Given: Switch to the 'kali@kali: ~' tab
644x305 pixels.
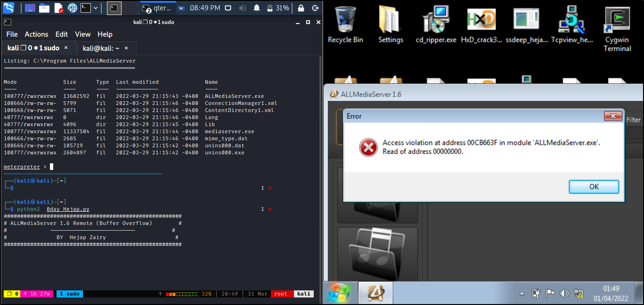Looking at the screenshot, I should point(106,48).
